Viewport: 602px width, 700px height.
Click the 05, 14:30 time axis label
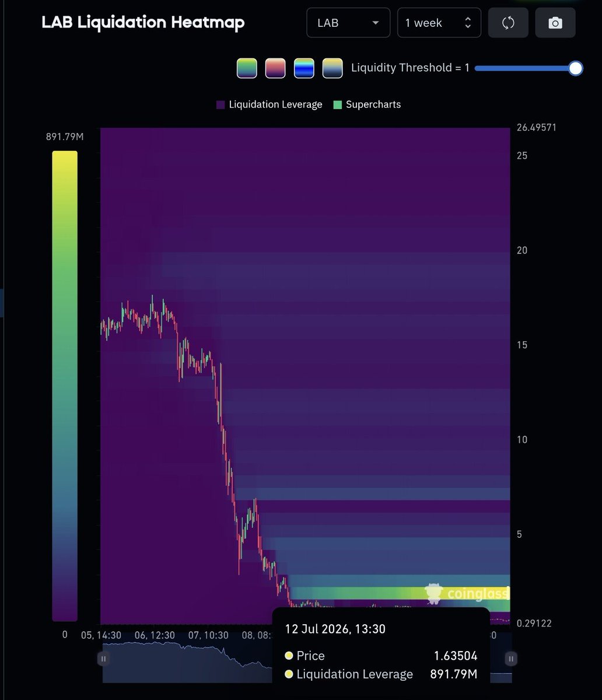click(x=101, y=635)
